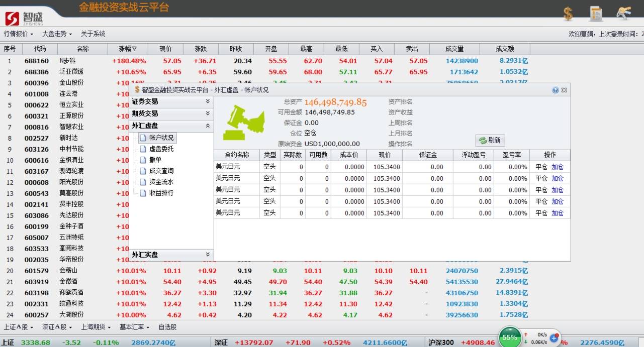Open the document report icon in header

click(x=596, y=14)
